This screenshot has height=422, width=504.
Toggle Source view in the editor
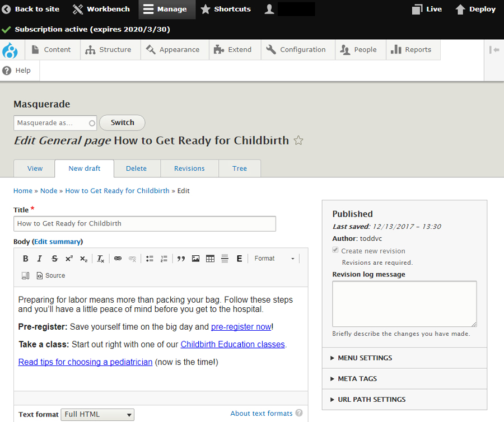pos(51,275)
